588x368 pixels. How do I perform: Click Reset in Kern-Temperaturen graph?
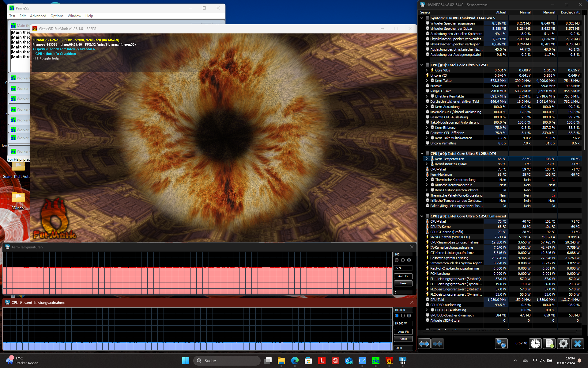coord(403,283)
